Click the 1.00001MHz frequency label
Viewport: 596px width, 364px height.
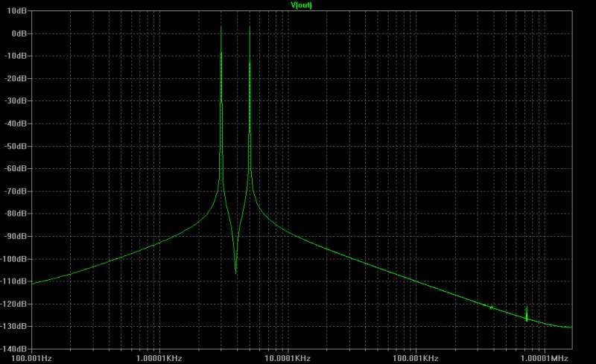click(545, 358)
